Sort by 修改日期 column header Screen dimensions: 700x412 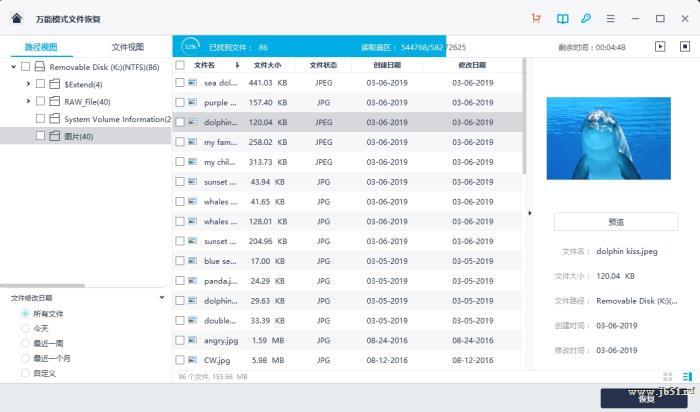(472, 65)
